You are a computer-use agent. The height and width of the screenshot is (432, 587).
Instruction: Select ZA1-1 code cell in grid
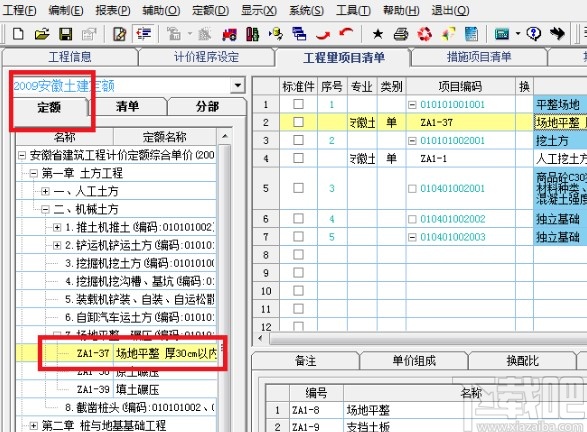[460, 158]
